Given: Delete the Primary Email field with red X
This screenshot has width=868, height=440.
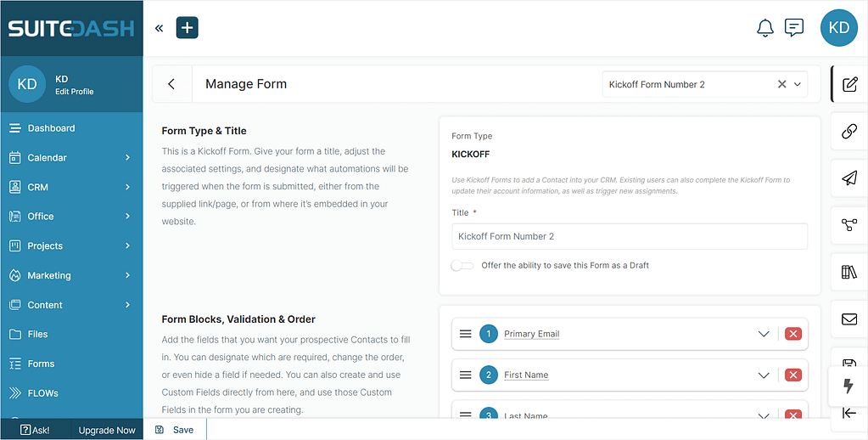Looking at the screenshot, I should 793,334.
